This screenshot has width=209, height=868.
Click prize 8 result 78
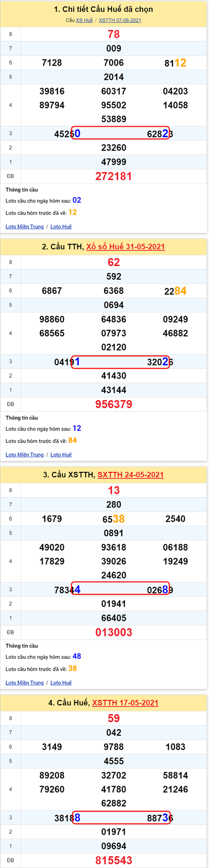tap(114, 34)
